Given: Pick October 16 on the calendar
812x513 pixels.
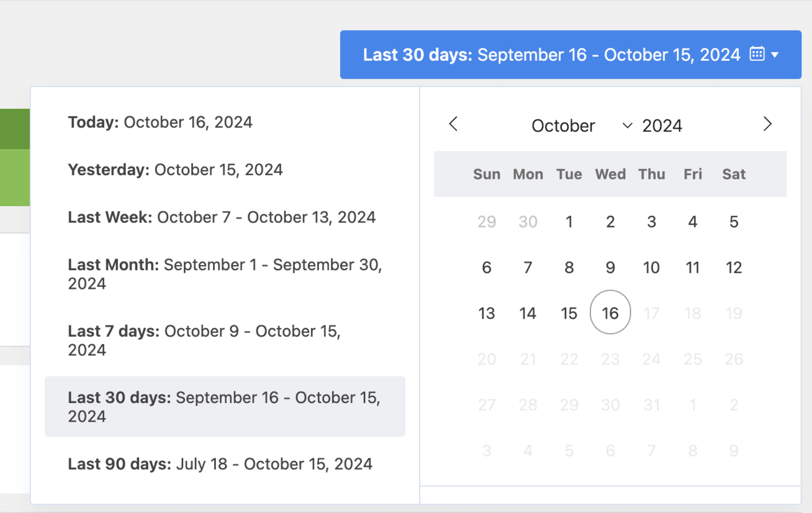Looking at the screenshot, I should pos(610,313).
